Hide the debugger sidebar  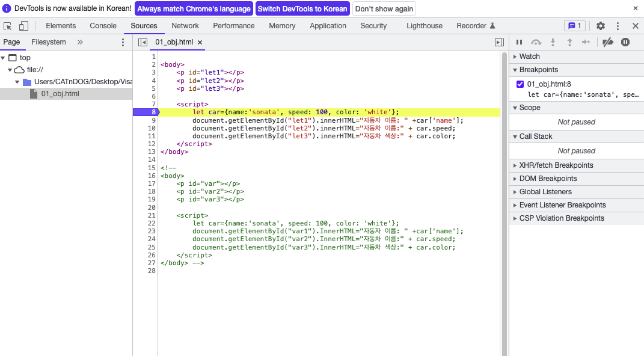(499, 42)
